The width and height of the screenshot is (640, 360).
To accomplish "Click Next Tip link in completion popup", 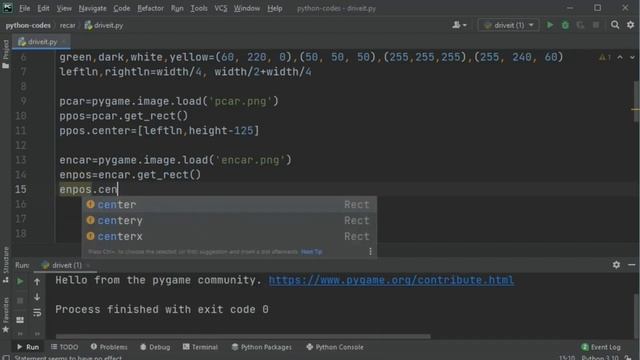I will [x=311, y=252].
